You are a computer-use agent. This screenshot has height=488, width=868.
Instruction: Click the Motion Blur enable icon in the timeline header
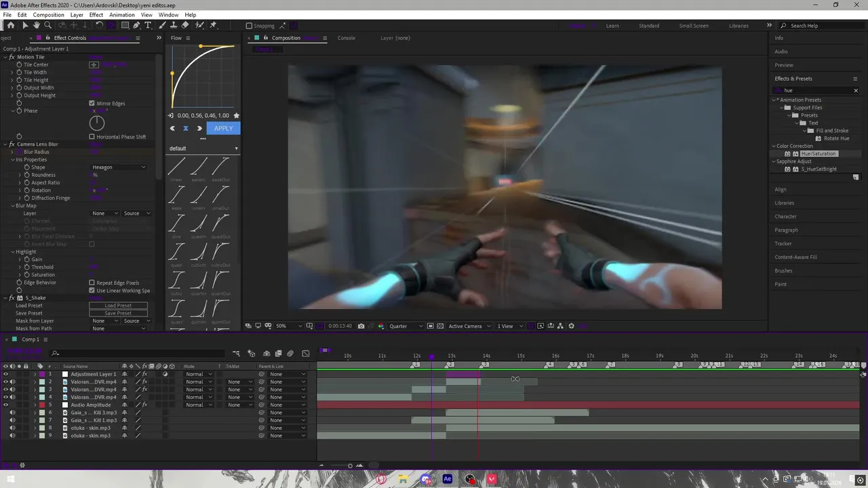[290, 353]
